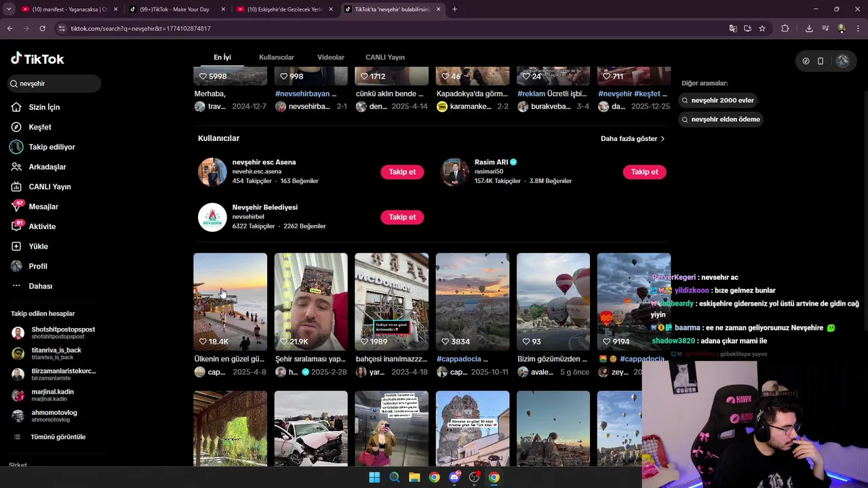868x488 pixels.
Task: Open #nevsehirbayan hashtag link
Action: tap(302, 94)
